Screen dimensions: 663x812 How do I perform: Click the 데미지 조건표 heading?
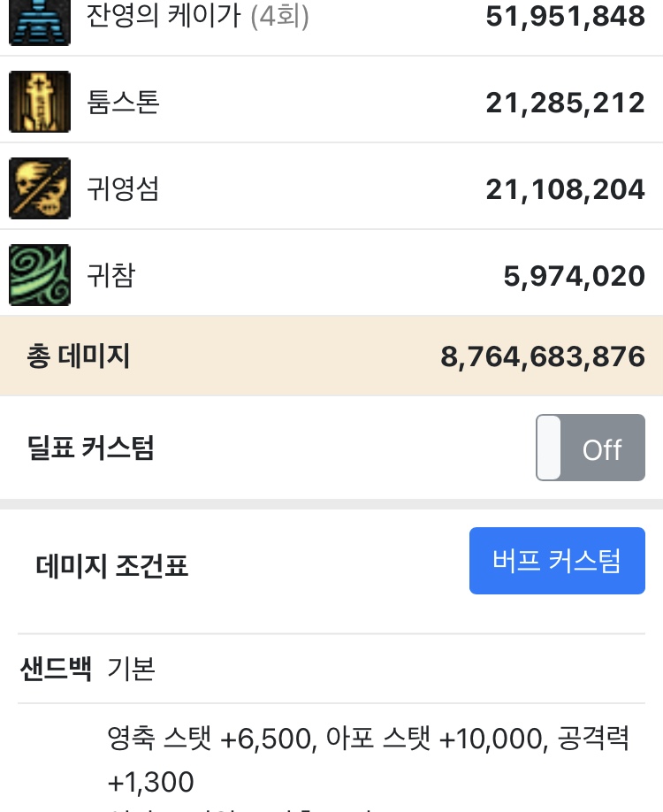(111, 565)
